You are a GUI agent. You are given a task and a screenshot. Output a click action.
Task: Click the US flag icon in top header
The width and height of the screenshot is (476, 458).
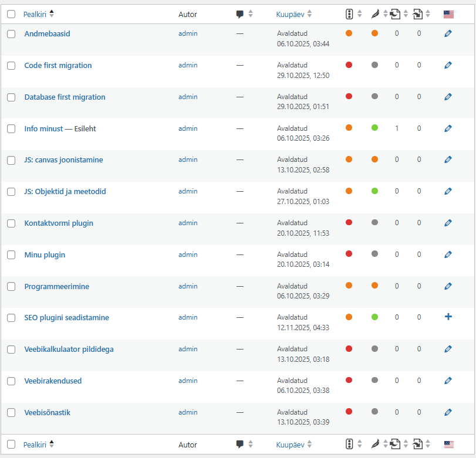pyautogui.click(x=448, y=14)
